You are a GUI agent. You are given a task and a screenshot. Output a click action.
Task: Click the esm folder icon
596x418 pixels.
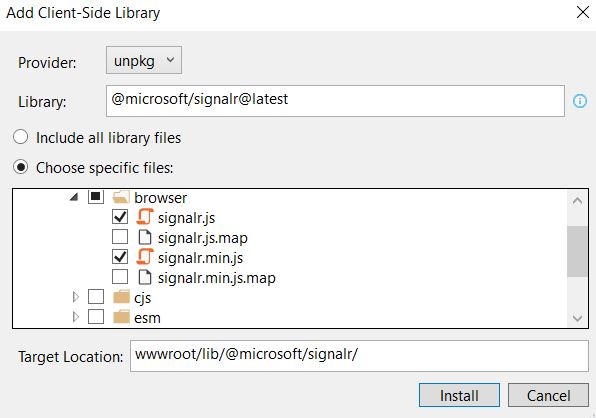click(x=122, y=317)
